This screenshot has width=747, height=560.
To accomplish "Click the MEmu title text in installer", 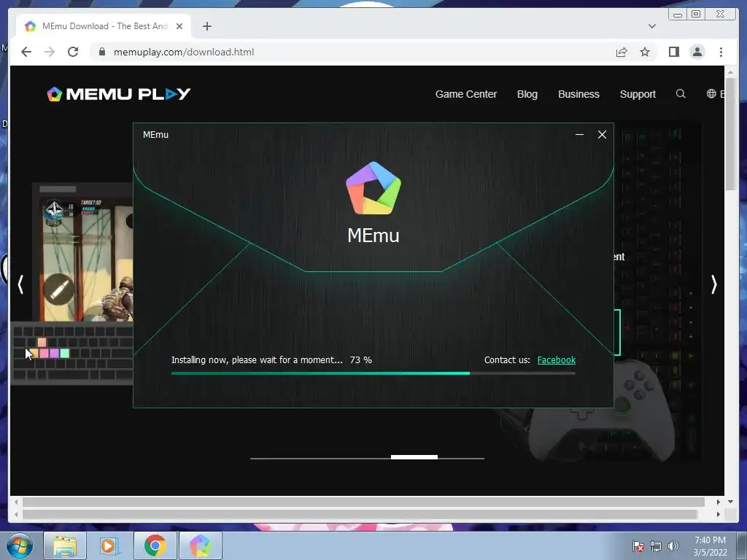I will 373,236.
